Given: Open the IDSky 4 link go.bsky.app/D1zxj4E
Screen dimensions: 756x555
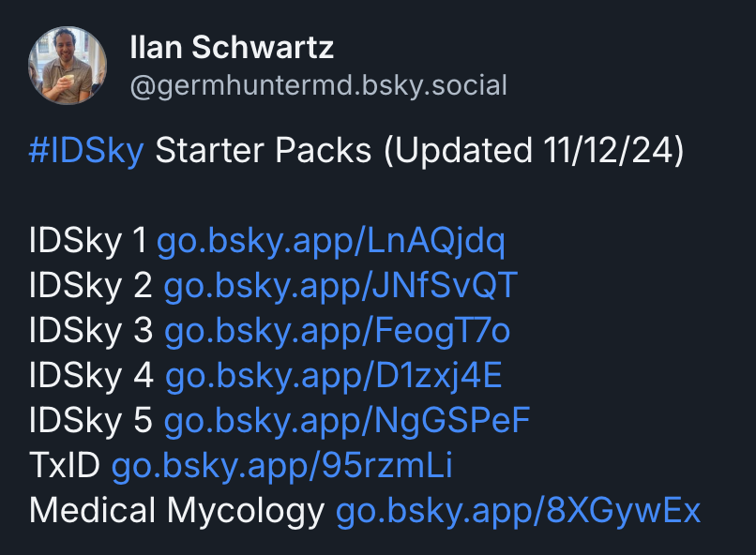Looking at the screenshot, I should pos(334,376).
